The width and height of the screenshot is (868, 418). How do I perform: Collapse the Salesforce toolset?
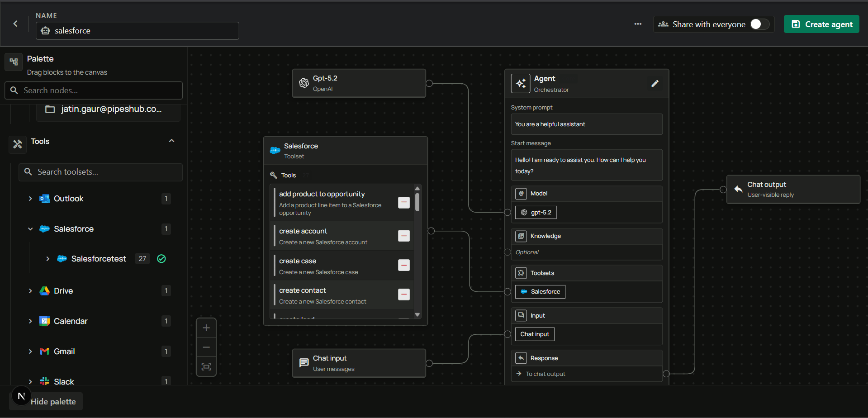click(x=30, y=229)
